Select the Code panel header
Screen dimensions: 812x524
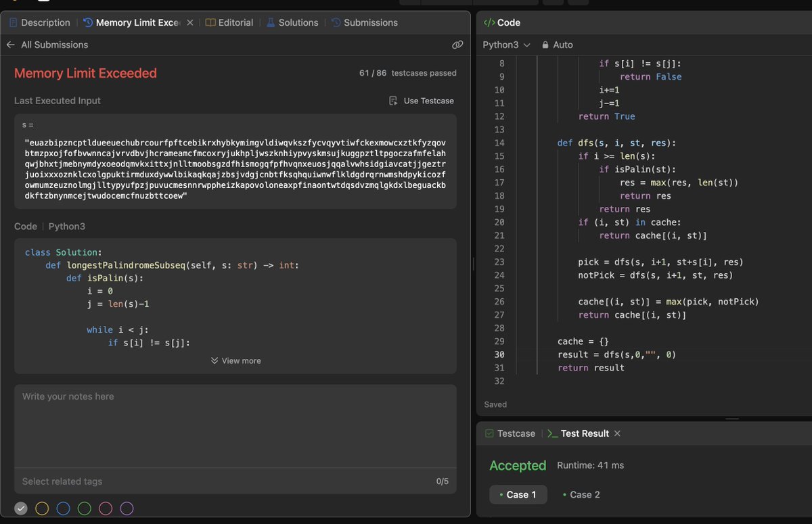pos(501,22)
